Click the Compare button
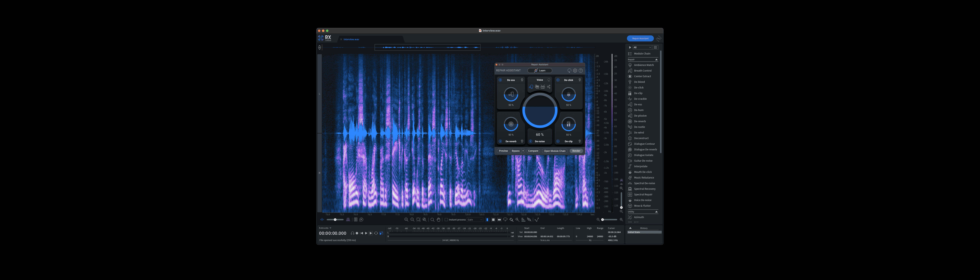Screen dimensions: 980x280 coord(533,151)
